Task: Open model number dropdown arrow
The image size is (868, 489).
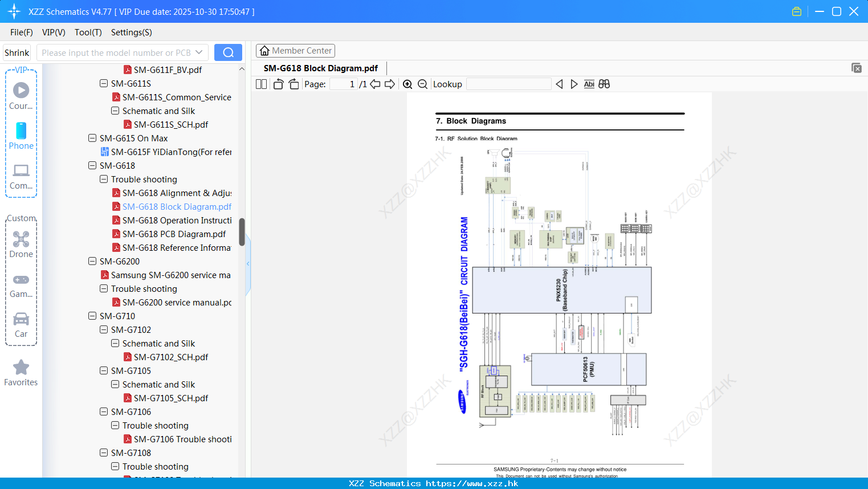Action: coord(199,52)
